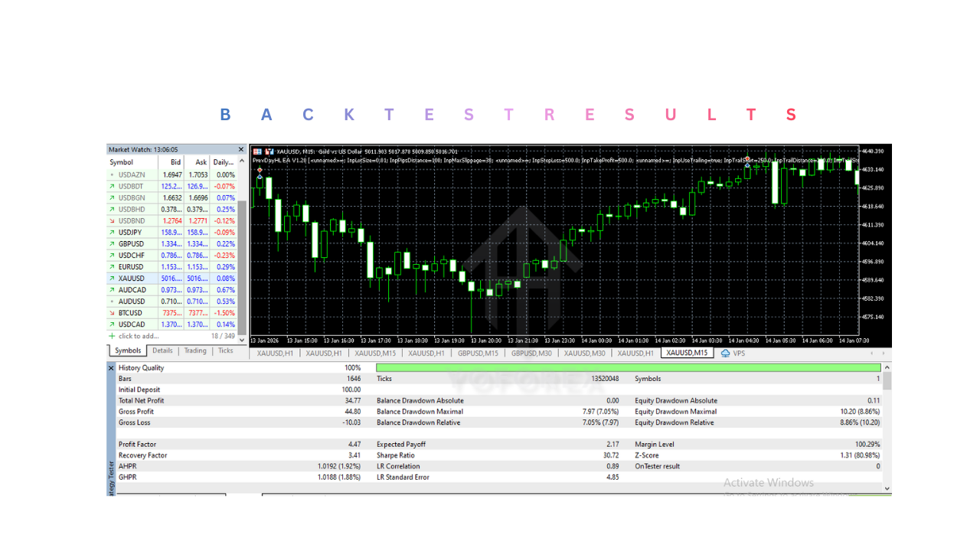Viewport: 980px width, 551px height.
Task: Open the GBPUSD,M15 chart tab
Action: [479, 354]
